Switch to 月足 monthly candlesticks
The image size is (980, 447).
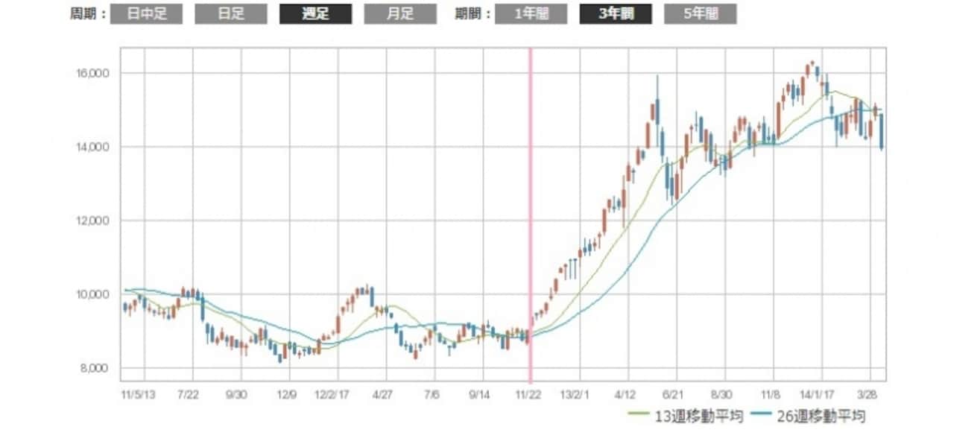pos(400,13)
